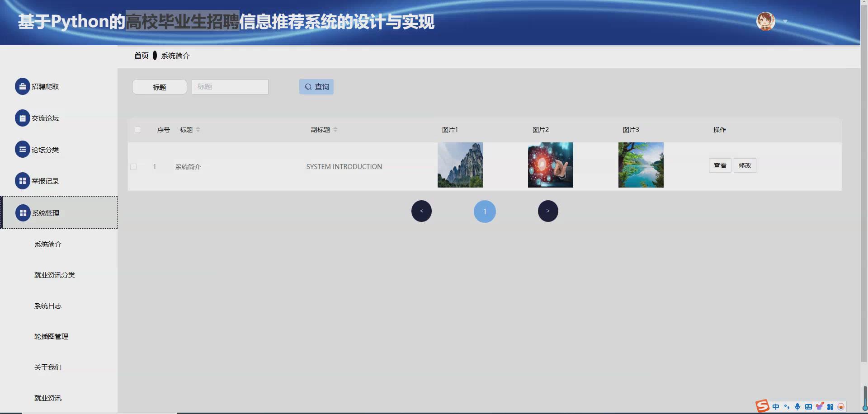
Task: Toggle Chinese/English mode via 中 tray icon
Action: click(x=776, y=407)
